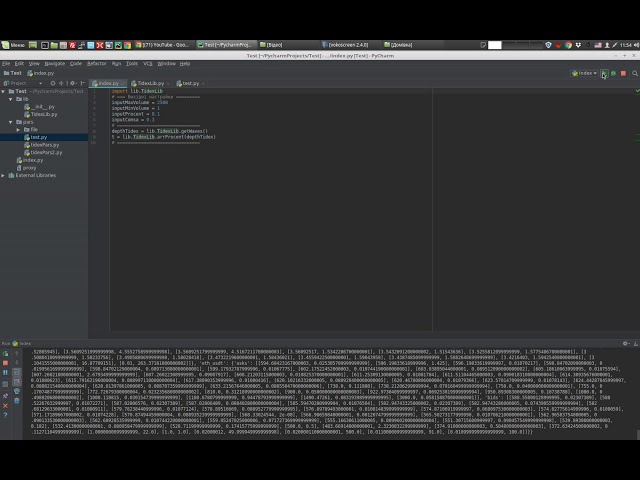Expand External Libraries node

(3, 176)
